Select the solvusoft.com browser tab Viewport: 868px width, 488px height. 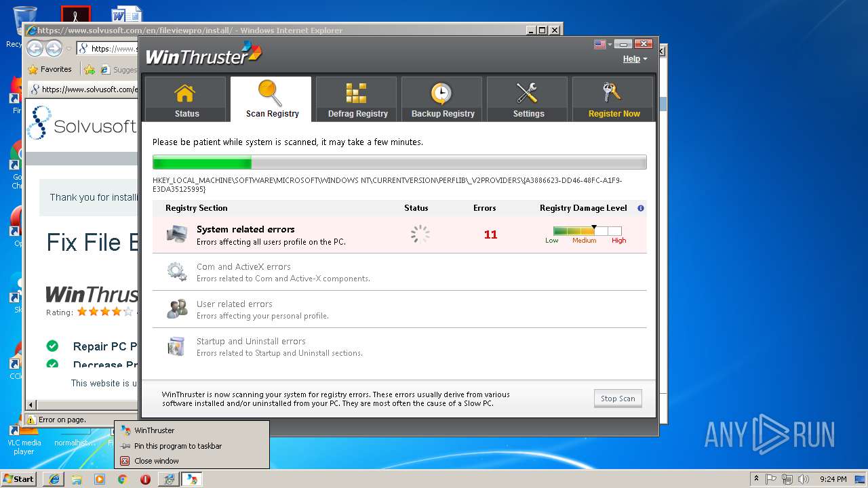83,89
